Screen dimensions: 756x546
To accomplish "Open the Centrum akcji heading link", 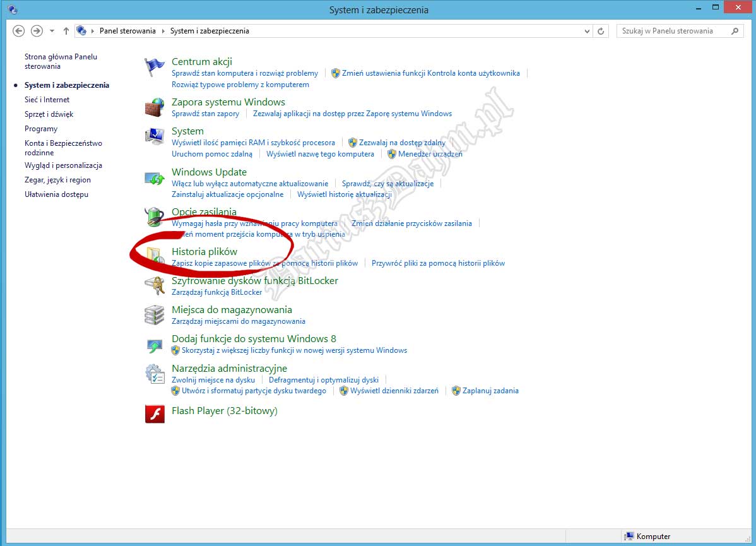I will click(x=201, y=62).
